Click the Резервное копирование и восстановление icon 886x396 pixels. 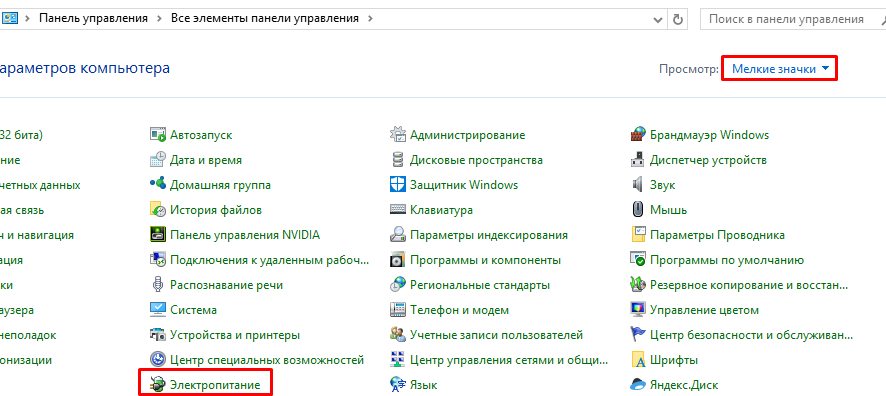(638, 285)
